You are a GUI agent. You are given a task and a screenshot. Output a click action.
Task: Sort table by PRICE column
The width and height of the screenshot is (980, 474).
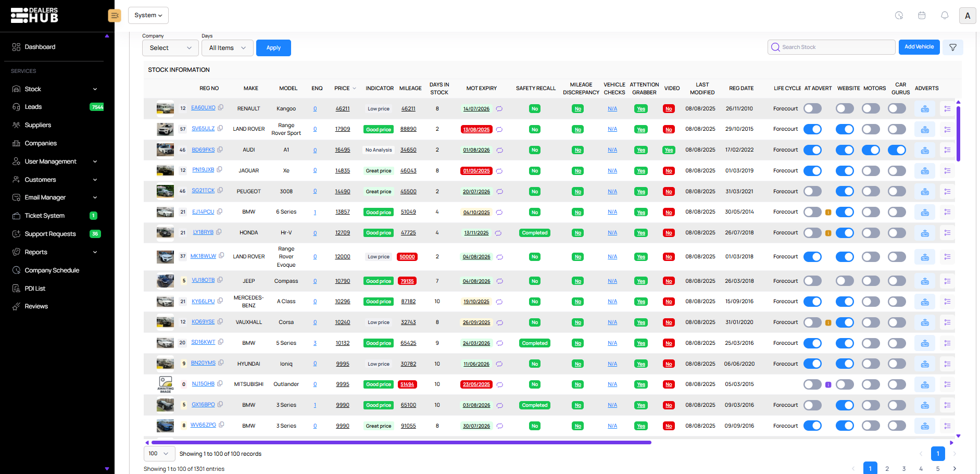pos(345,89)
